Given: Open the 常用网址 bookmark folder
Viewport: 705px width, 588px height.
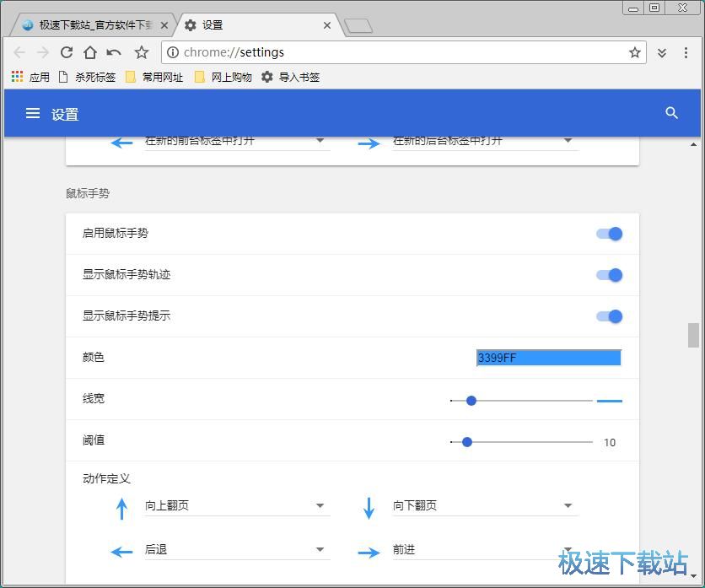Looking at the screenshot, I should tap(154, 78).
